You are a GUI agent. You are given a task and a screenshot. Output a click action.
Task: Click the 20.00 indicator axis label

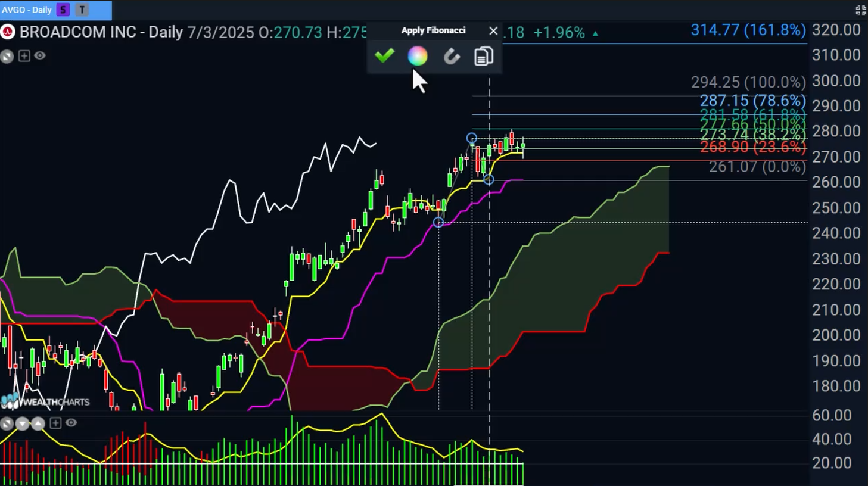coord(832,463)
